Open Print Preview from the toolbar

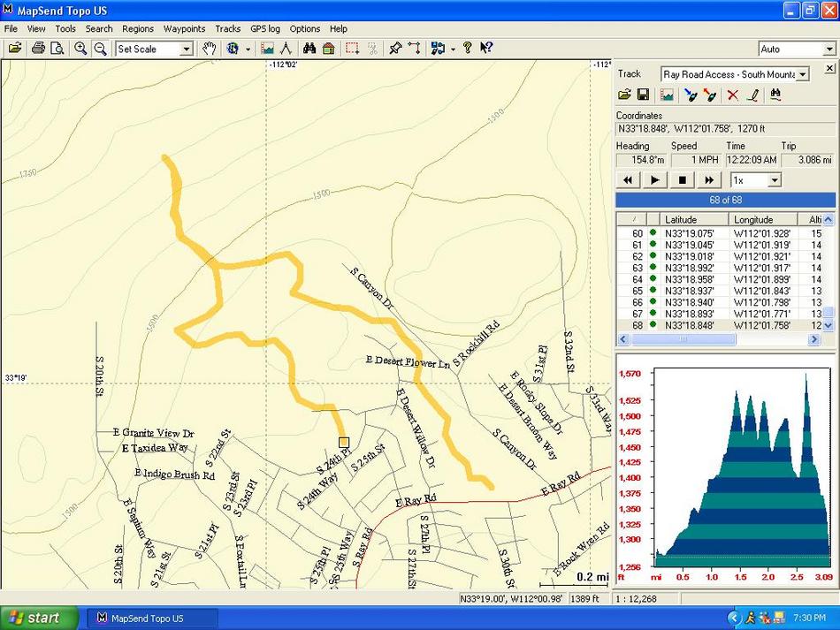[57, 49]
